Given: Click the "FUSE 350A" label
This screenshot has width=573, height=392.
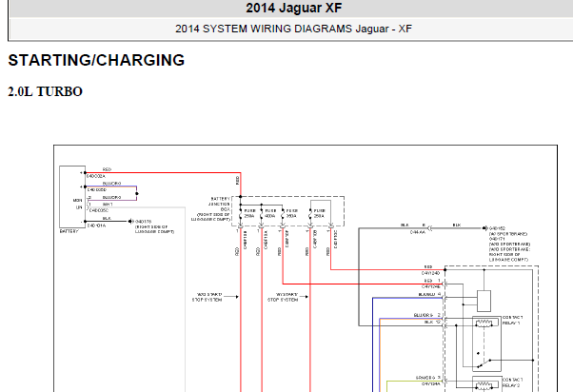Looking at the screenshot, I should point(292,213).
